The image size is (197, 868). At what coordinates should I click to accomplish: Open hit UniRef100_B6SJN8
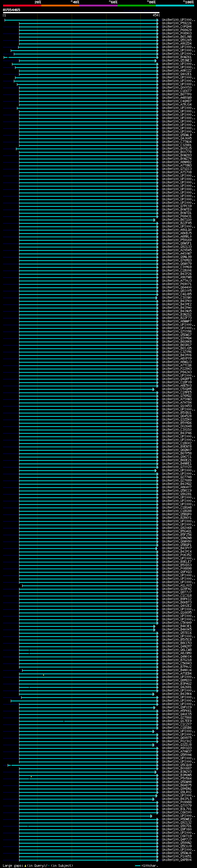[177, 37]
